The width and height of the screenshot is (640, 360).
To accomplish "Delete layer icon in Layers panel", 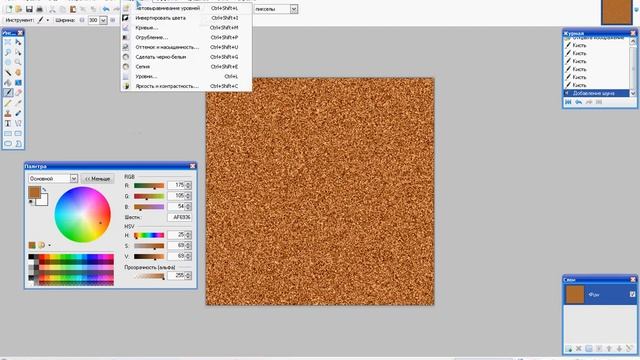I will coord(578,349).
